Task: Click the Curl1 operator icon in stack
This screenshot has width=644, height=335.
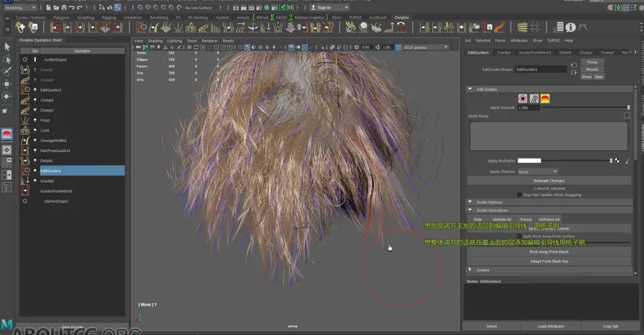Action: click(25, 131)
